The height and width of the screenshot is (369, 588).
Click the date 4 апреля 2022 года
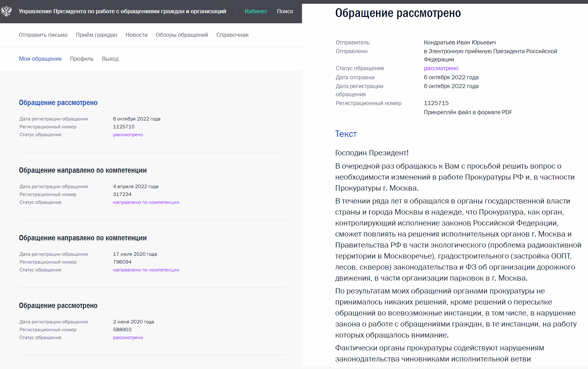tap(136, 187)
